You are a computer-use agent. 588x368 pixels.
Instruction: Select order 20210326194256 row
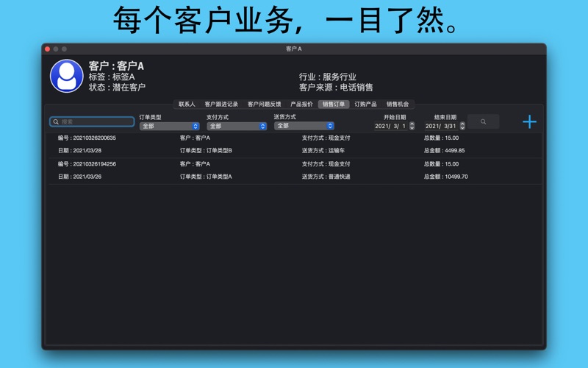[x=294, y=171]
